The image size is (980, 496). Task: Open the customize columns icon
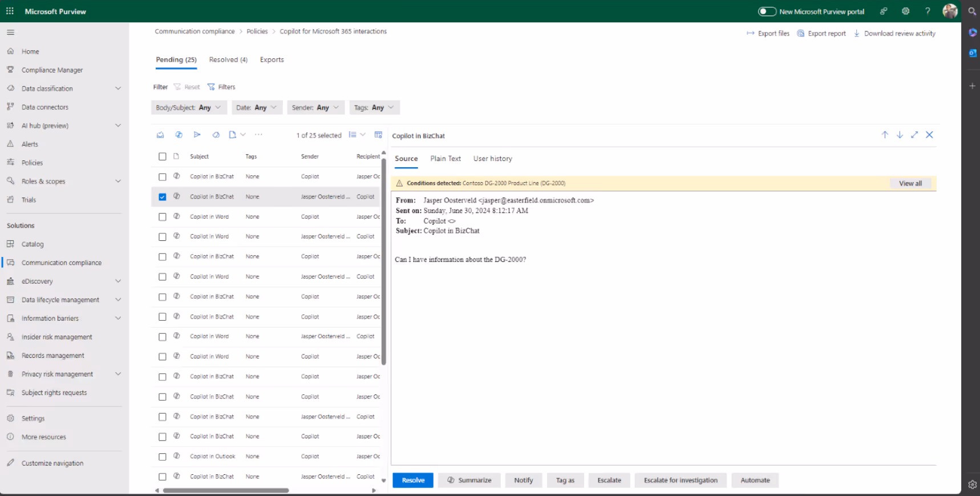point(378,135)
